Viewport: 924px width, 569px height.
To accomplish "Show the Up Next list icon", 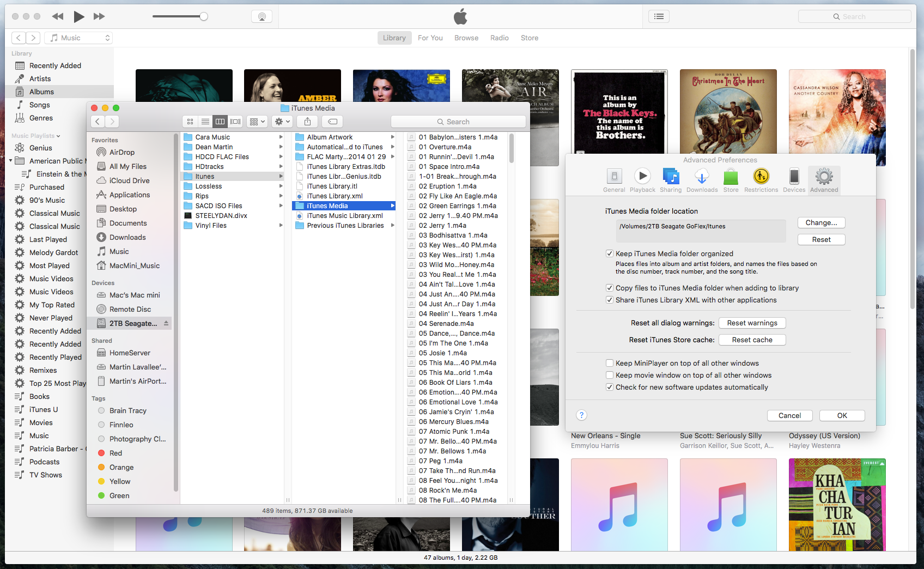I will click(x=659, y=16).
